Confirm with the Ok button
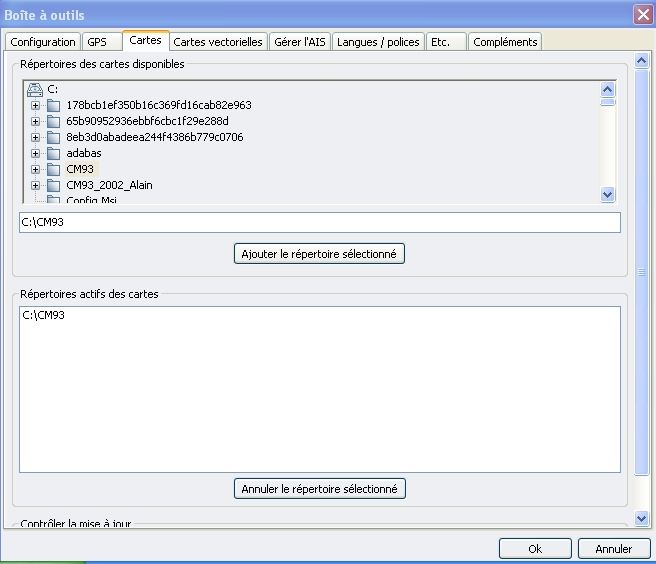Screen dimensions: 656x564 pyautogui.click(x=535, y=548)
